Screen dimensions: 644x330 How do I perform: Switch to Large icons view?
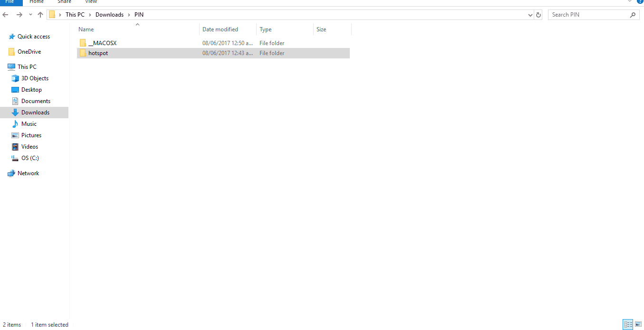click(x=638, y=325)
